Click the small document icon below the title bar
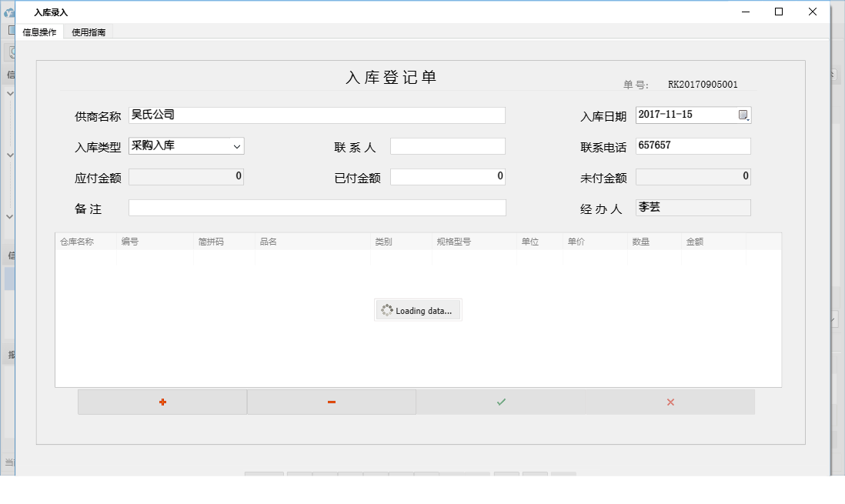Screen dimensions: 845x504 [x=11, y=29]
